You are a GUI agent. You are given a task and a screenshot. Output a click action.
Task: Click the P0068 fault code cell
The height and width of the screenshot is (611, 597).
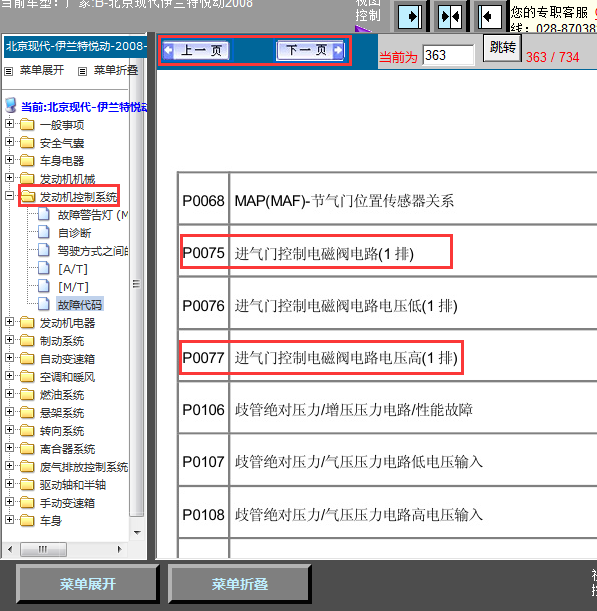(203, 201)
